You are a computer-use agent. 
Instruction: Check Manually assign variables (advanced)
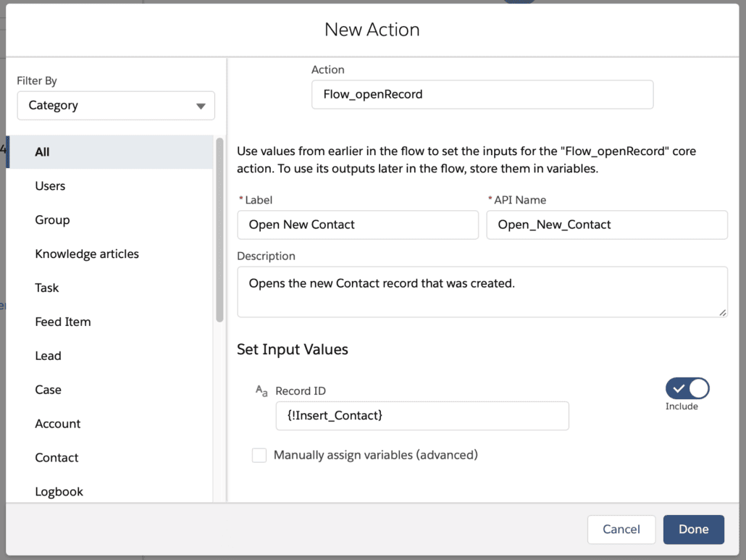[259, 456]
